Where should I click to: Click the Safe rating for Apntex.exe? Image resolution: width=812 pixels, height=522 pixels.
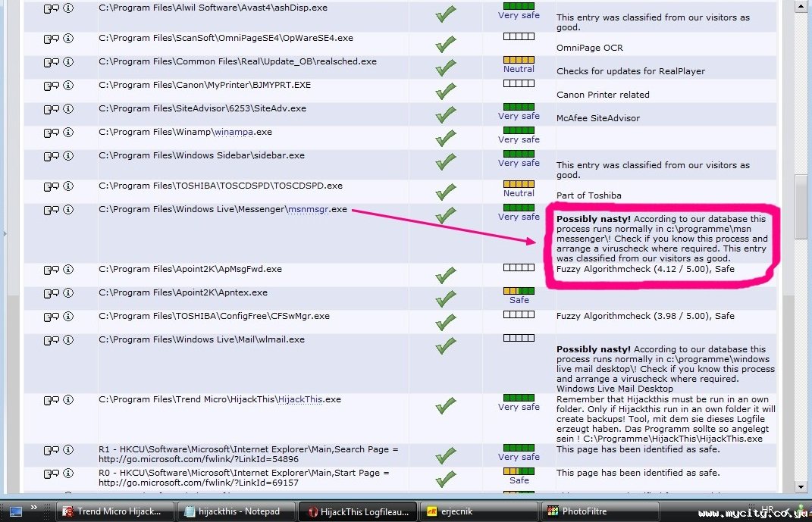click(519, 300)
